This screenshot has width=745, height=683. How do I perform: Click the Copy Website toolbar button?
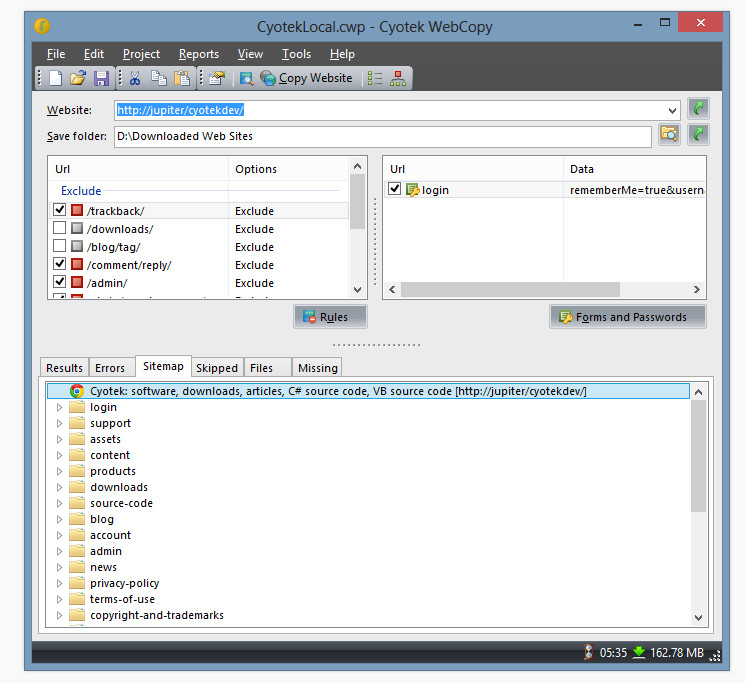pyautogui.click(x=307, y=78)
